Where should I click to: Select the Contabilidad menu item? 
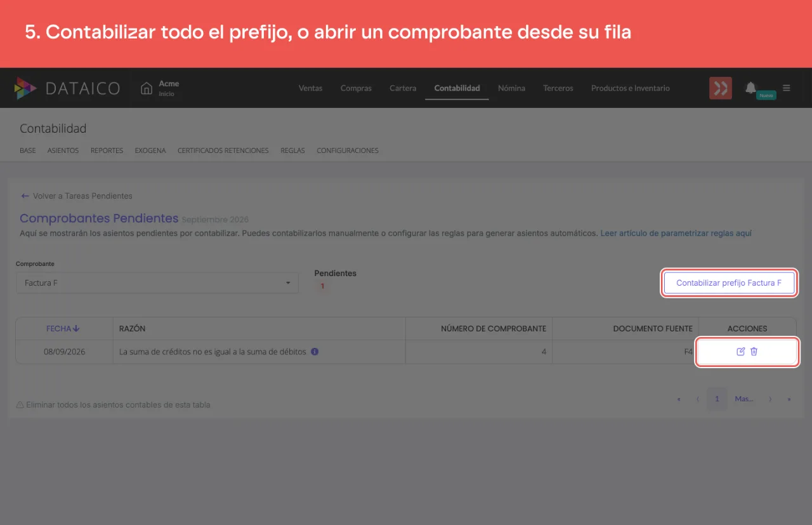[x=457, y=88]
